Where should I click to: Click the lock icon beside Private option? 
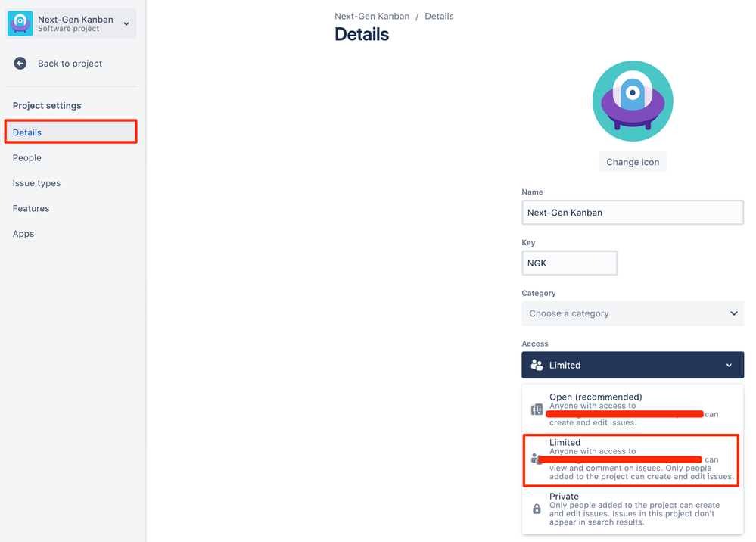point(537,509)
